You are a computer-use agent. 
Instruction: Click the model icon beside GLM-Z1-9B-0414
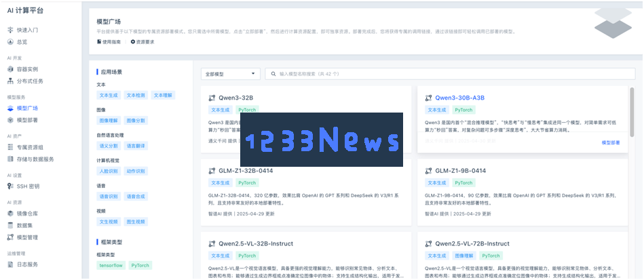click(x=428, y=171)
